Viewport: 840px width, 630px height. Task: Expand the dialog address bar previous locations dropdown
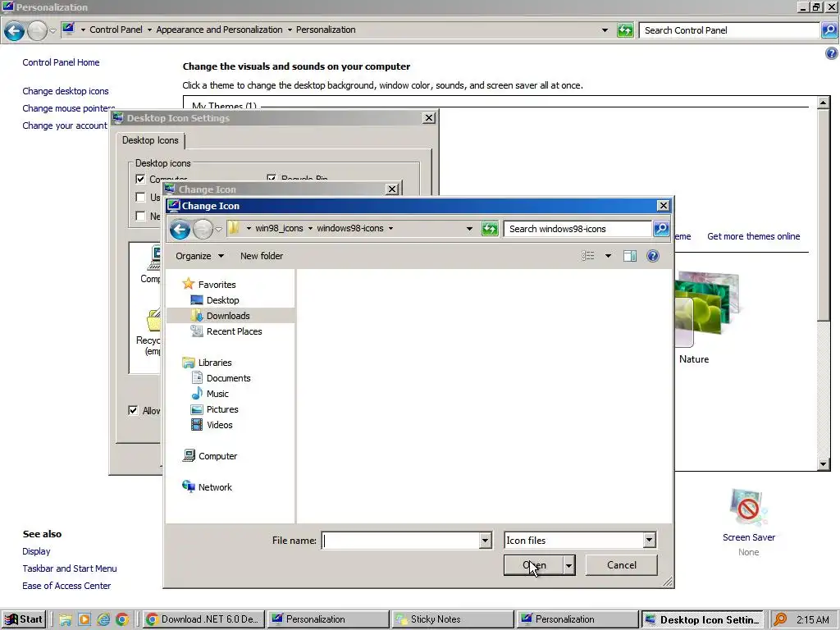pyautogui.click(x=469, y=229)
